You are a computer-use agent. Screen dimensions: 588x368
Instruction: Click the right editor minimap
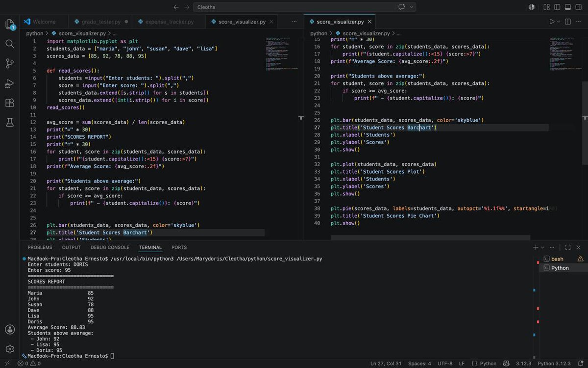(x=566, y=54)
